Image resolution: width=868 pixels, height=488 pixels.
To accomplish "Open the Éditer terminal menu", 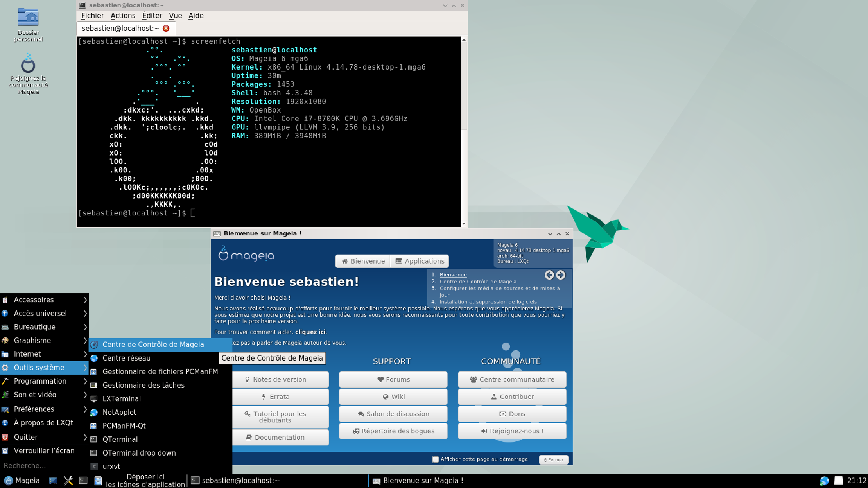I will click(x=152, y=15).
